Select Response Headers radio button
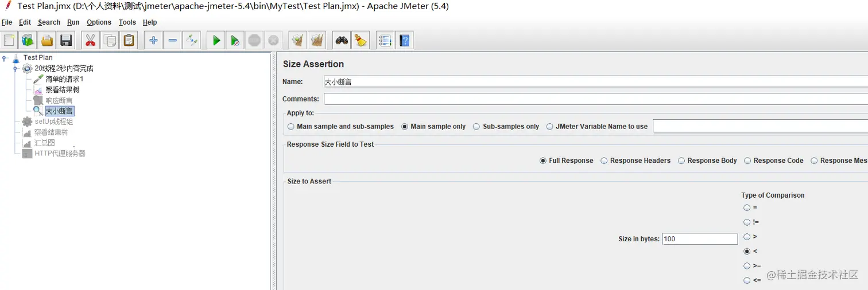Viewport: 868px width, 290px height. [x=604, y=161]
